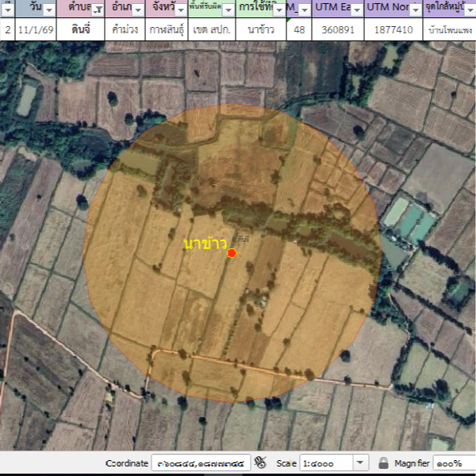This screenshot has height=476, width=476.
Task: Open the Scale dropdown arrow
Action: tap(360, 463)
